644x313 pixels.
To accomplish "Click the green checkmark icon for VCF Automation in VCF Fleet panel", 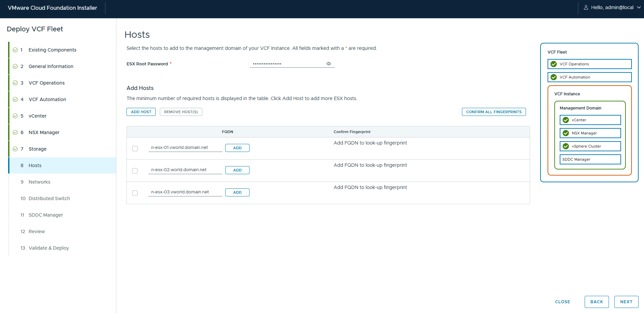I will coord(554,77).
